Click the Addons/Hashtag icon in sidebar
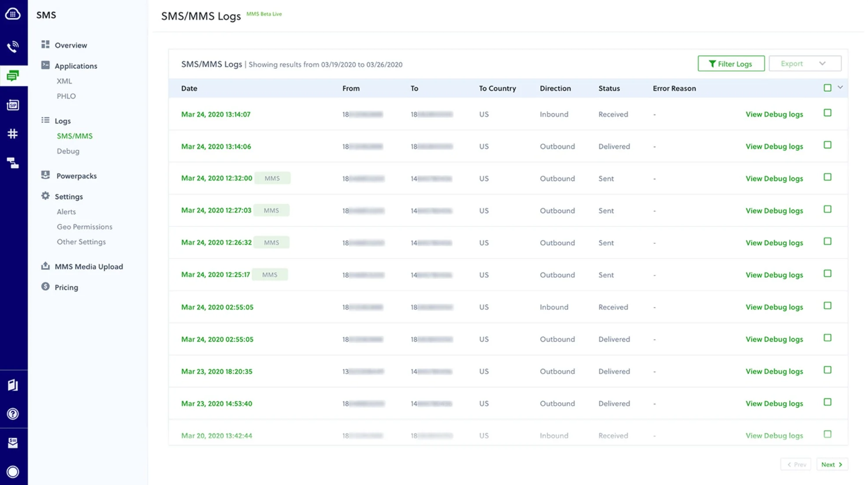 (13, 134)
